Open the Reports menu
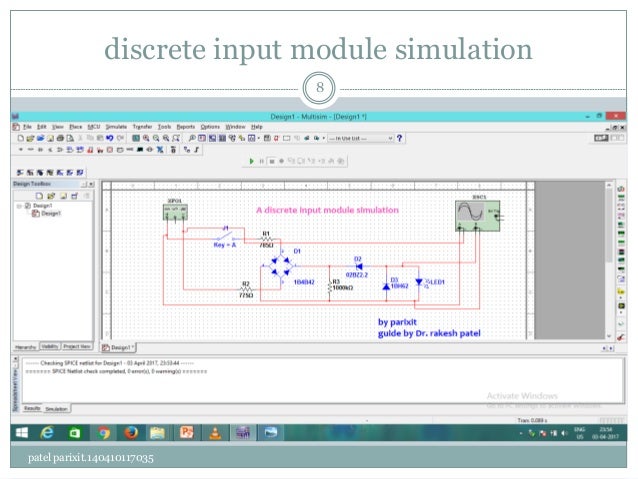This screenshot has height=479, width=638. pyautogui.click(x=186, y=127)
